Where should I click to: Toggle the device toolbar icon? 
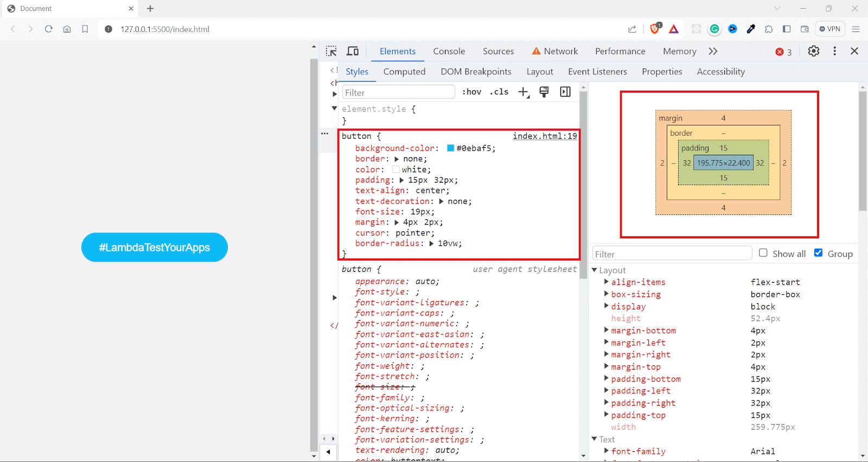pos(353,51)
